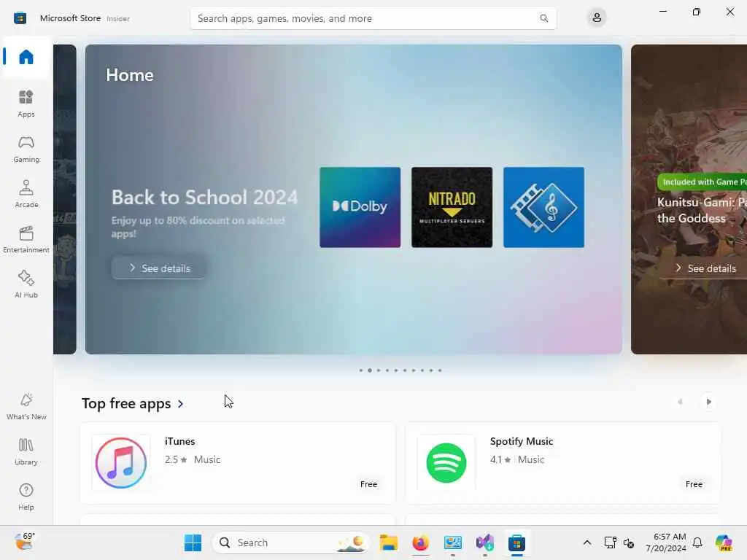Open the Windows Start menu
The height and width of the screenshot is (560, 747).
click(x=193, y=542)
